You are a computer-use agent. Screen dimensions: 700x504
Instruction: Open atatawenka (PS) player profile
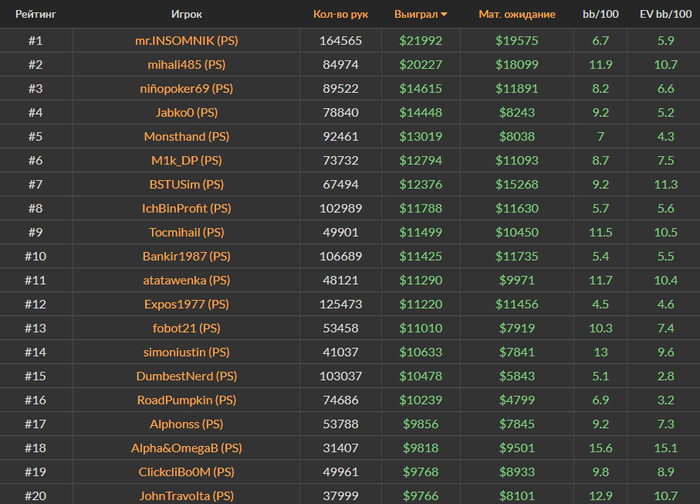pos(187,280)
